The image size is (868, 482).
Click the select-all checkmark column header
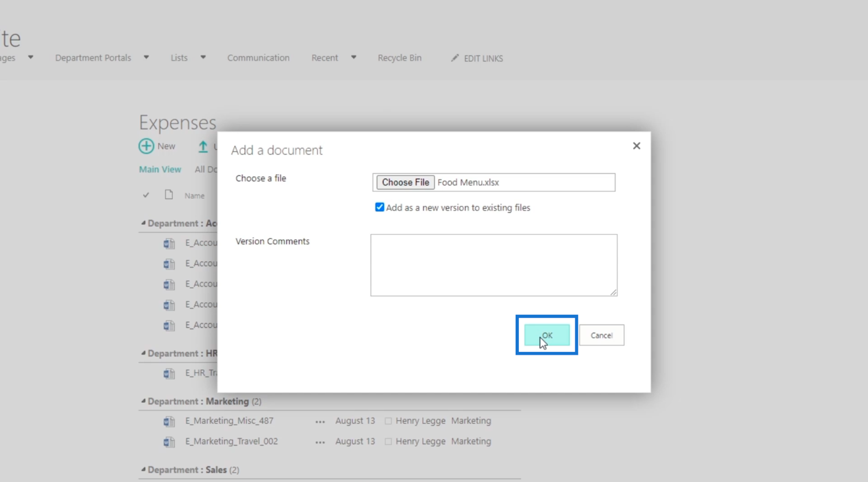point(146,195)
